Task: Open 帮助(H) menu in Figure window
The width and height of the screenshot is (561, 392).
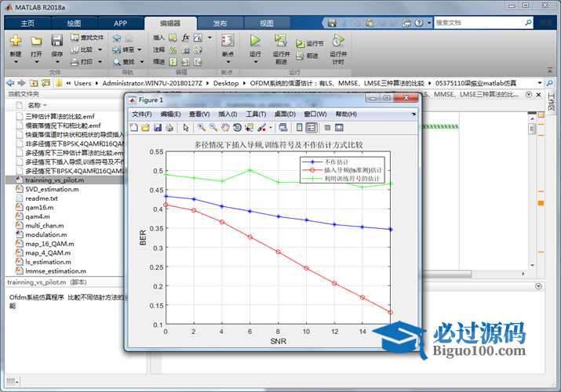Action: (x=346, y=114)
